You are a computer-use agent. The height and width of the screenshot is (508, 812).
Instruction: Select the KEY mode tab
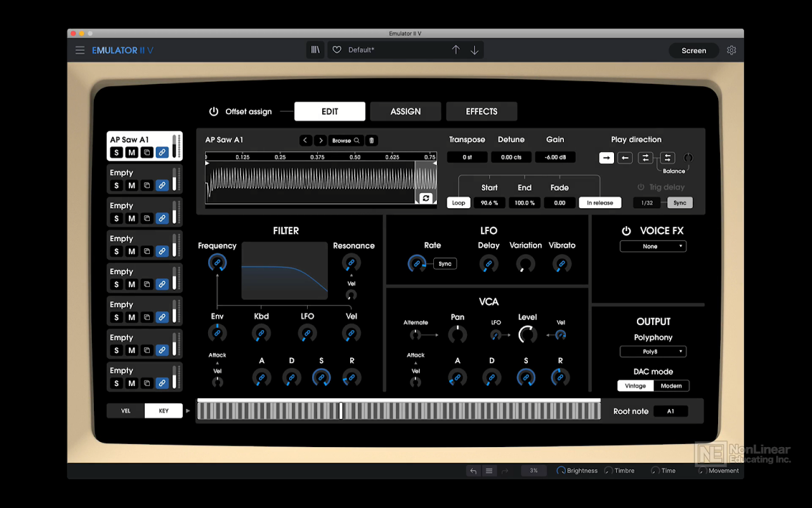164,411
